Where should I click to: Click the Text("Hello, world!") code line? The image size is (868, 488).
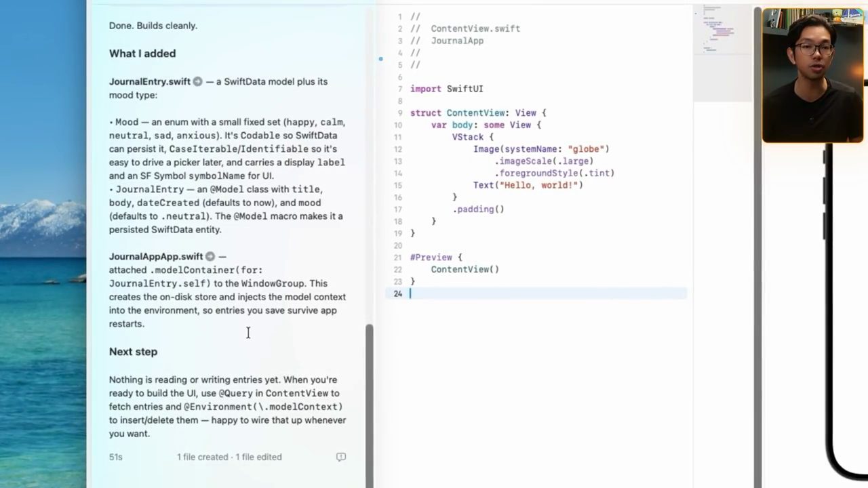coord(528,185)
